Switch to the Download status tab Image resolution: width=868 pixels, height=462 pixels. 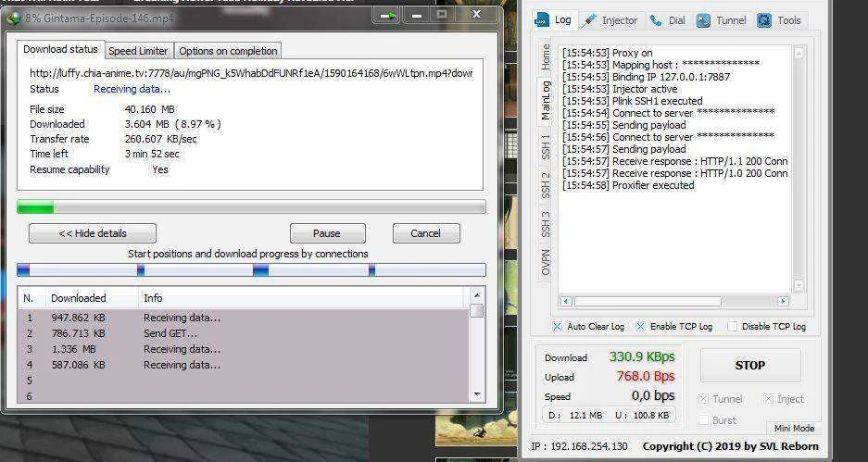pyautogui.click(x=60, y=49)
